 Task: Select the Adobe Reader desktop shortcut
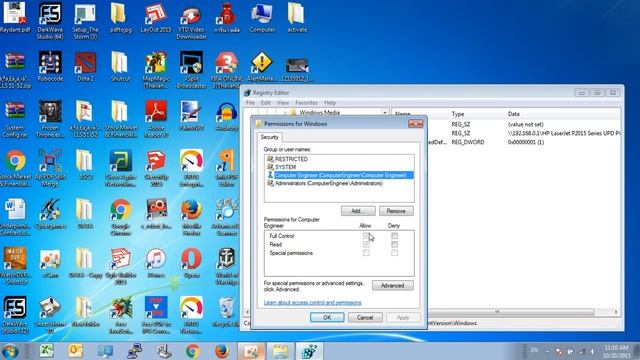click(x=156, y=118)
